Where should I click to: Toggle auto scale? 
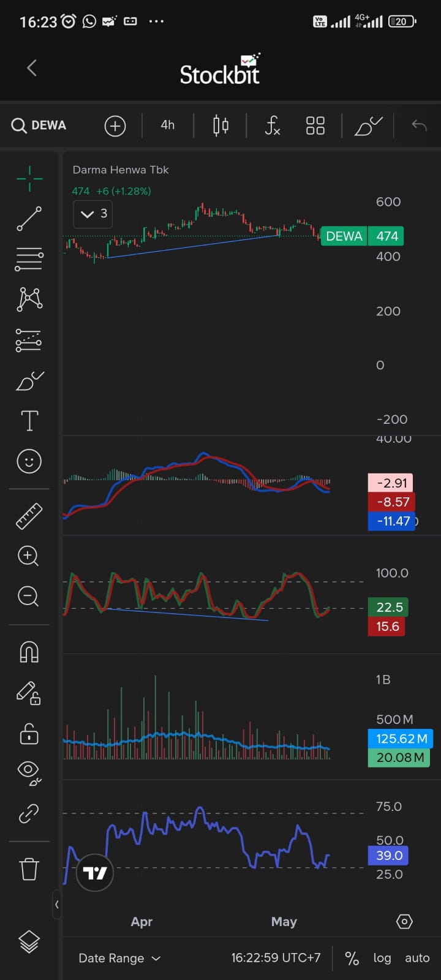tap(417, 959)
